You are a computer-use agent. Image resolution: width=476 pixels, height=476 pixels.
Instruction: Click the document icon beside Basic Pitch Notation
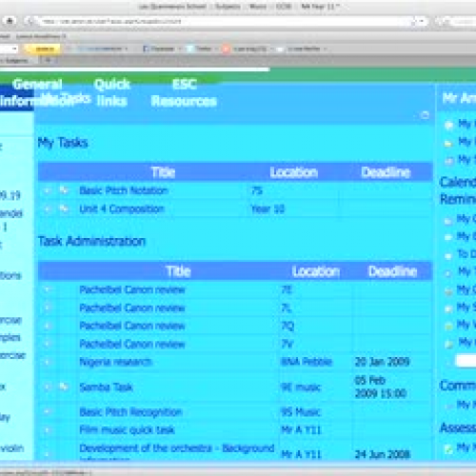pyautogui.click(x=64, y=190)
